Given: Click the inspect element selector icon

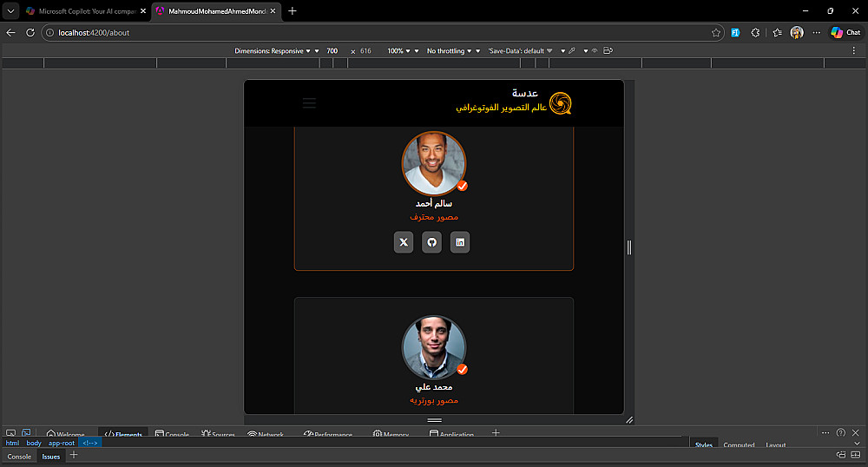Looking at the screenshot, I should (x=10, y=432).
